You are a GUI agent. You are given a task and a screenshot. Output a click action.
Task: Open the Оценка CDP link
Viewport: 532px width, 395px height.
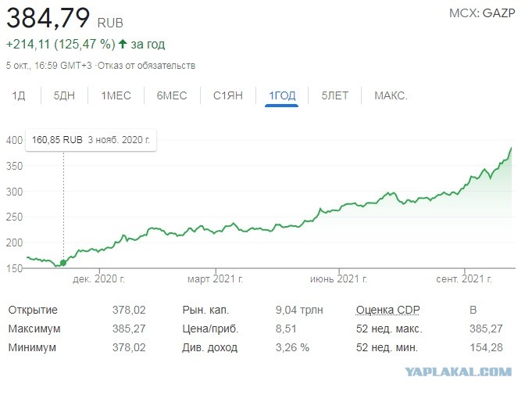pyautogui.click(x=387, y=310)
